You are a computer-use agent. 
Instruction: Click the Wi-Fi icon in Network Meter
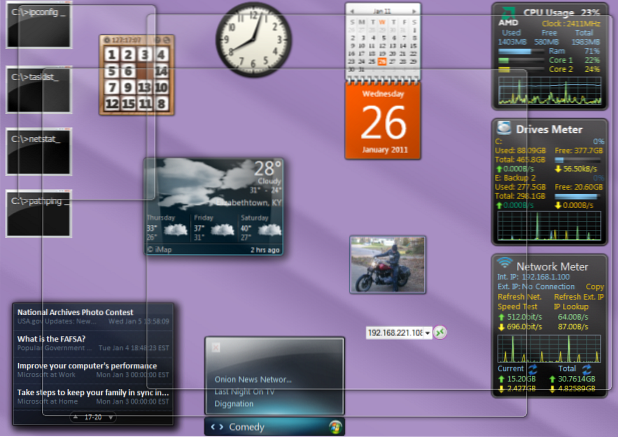coord(505,264)
